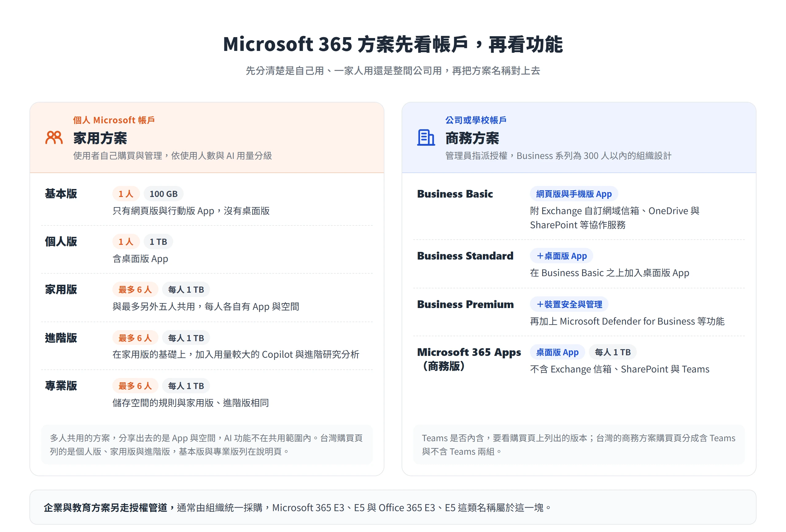Click 在 Business Basic 之上加入桌面版 App text
This screenshot has height=532, width=786.
click(609, 273)
